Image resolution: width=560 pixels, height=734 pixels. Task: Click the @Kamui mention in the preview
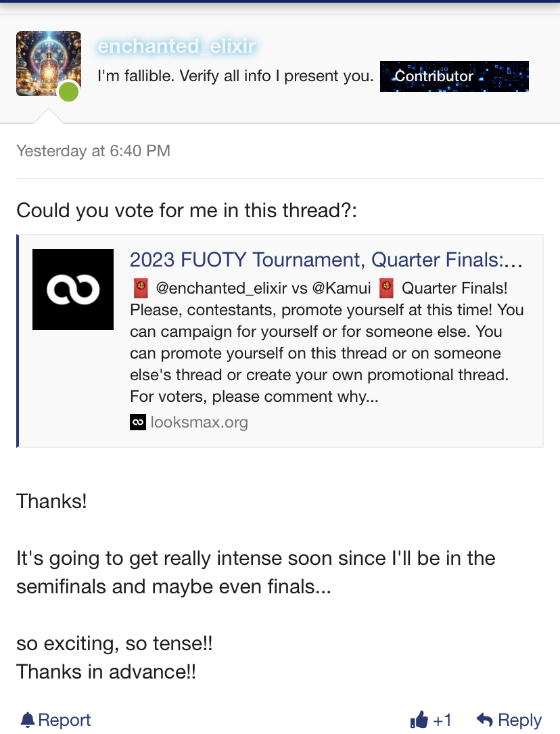(341, 289)
